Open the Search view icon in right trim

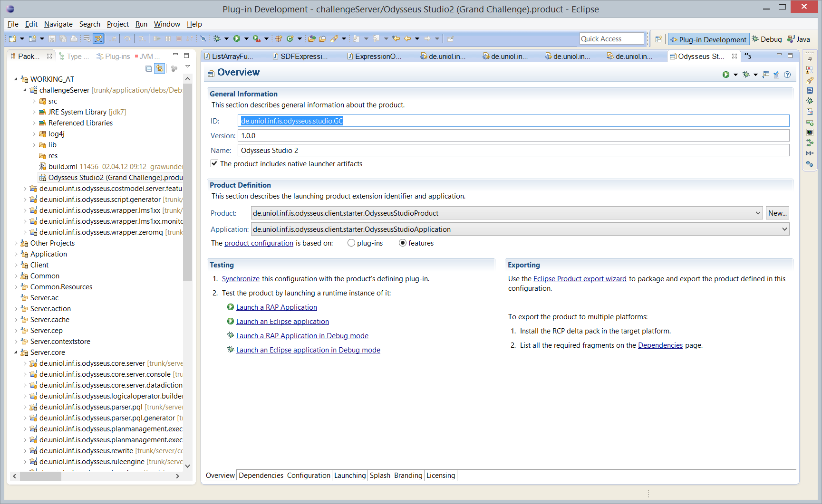pos(810,80)
